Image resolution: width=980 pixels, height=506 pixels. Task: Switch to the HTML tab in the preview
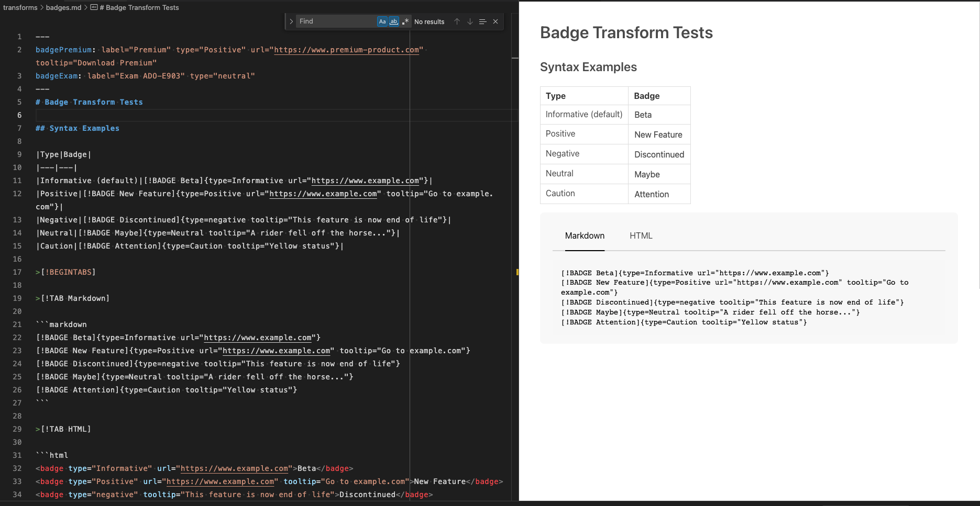pyautogui.click(x=641, y=236)
